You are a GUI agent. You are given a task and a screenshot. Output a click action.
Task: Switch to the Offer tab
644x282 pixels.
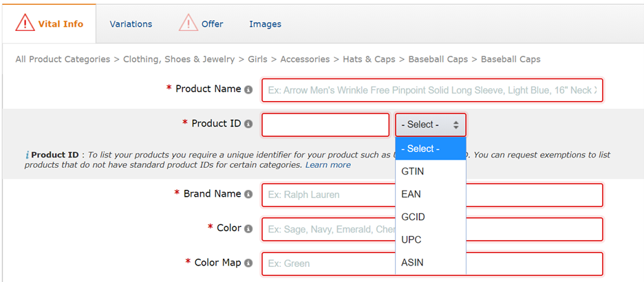pos(213,24)
